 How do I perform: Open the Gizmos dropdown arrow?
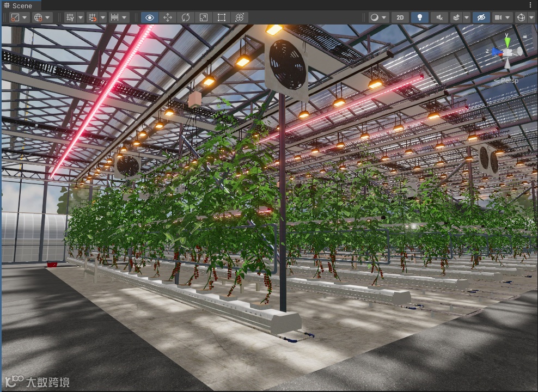(531, 17)
